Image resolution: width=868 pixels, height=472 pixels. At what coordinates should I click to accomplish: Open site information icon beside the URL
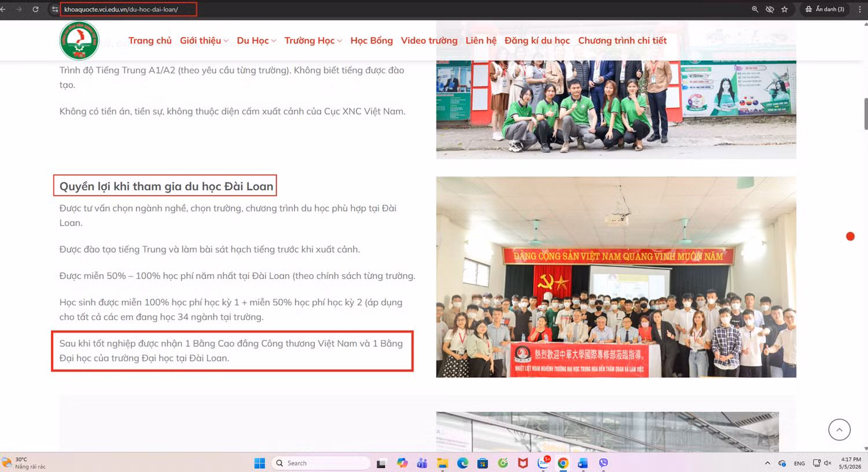click(x=55, y=9)
